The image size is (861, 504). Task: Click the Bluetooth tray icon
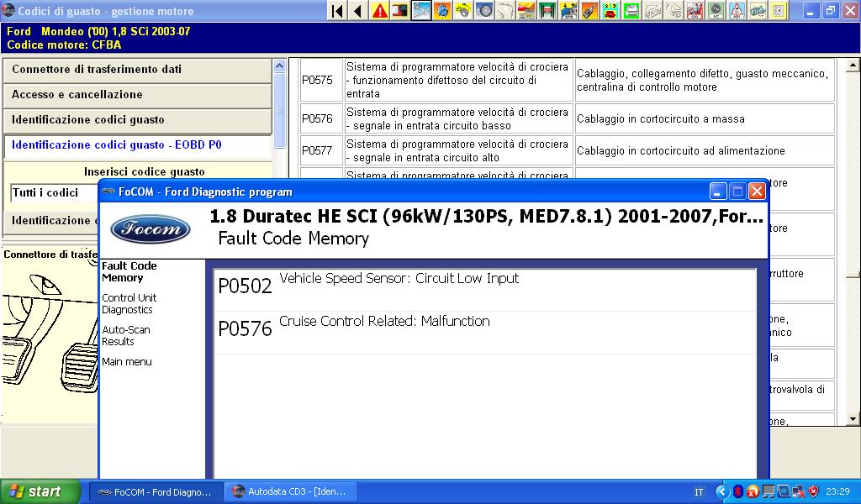pyautogui.click(x=738, y=491)
